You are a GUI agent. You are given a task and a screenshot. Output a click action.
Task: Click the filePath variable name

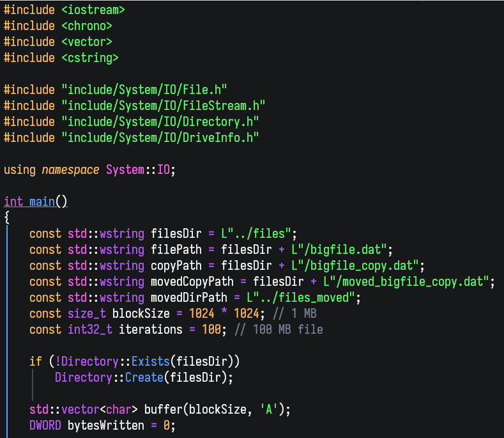coord(176,250)
